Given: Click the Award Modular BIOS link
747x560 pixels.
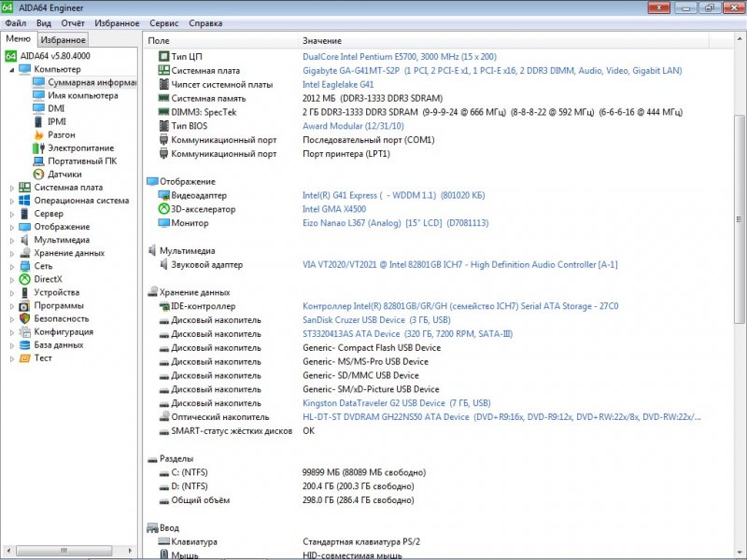Looking at the screenshot, I should point(331,123).
